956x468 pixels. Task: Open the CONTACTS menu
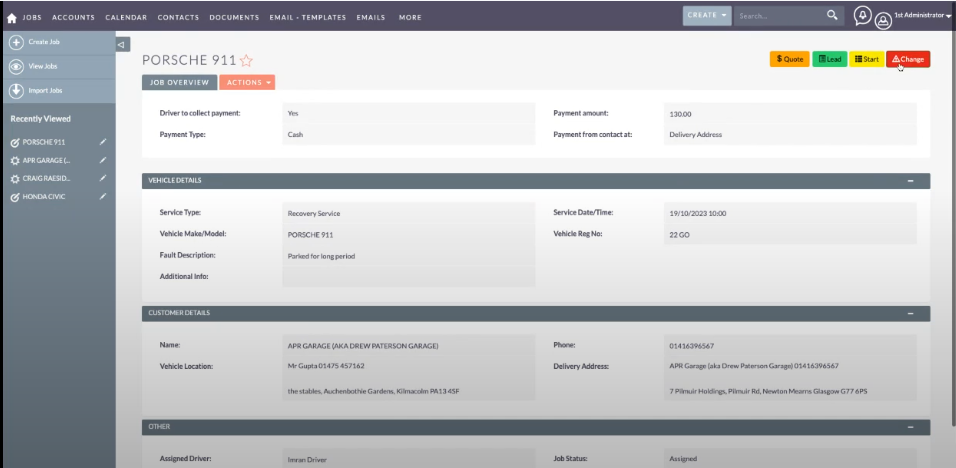tap(178, 18)
